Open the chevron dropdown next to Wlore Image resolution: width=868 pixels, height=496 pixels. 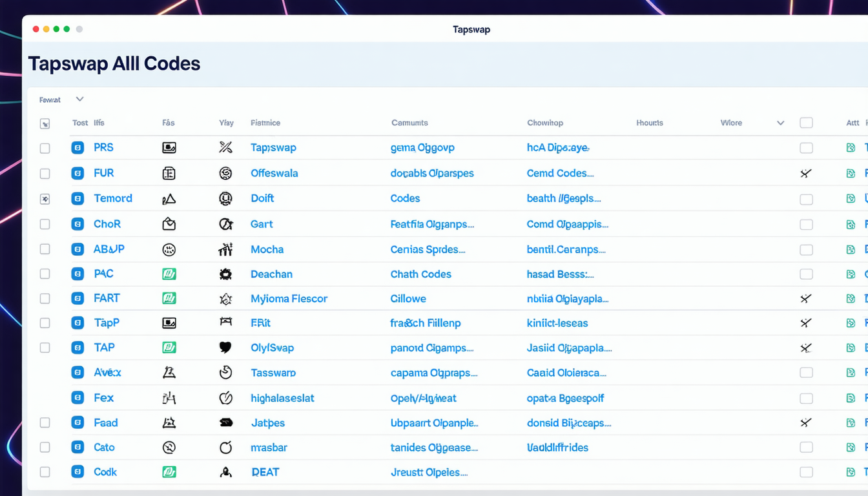780,123
